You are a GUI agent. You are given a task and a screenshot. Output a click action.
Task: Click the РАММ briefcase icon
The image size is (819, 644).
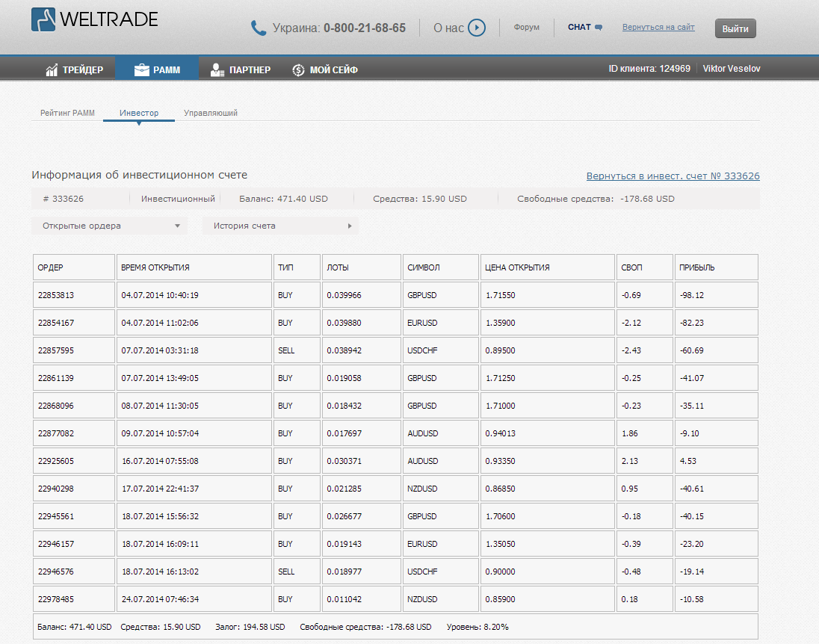tap(142, 70)
